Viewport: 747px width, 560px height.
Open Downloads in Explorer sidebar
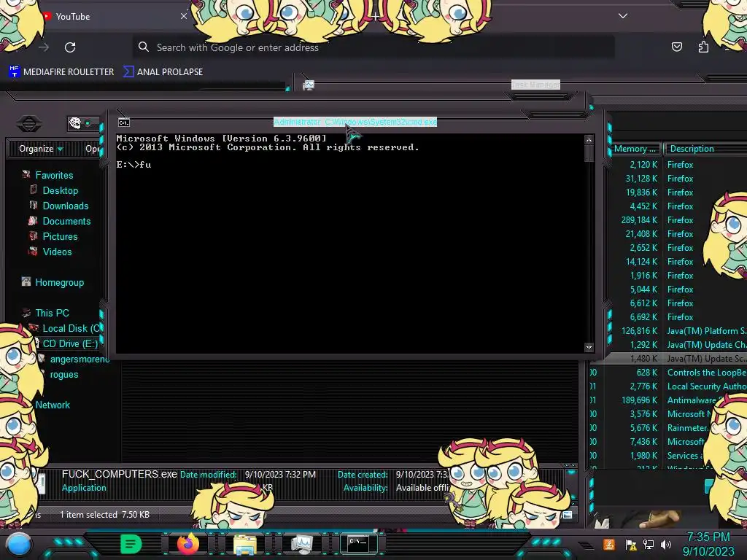pos(65,206)
